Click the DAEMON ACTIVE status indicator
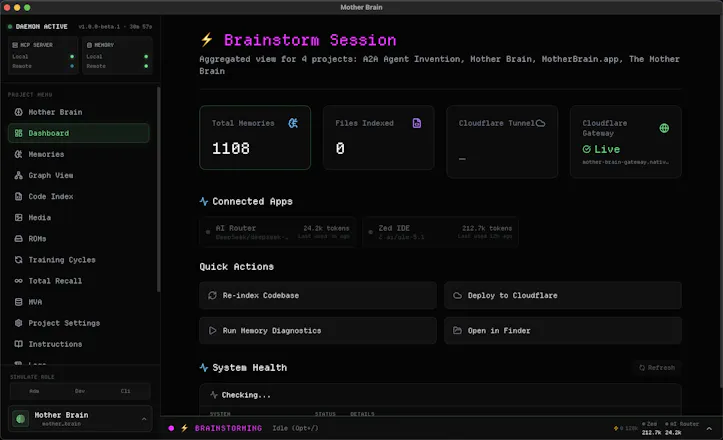Screen dimensions: 723x440 pyautogui.click(x=38, y=27)
